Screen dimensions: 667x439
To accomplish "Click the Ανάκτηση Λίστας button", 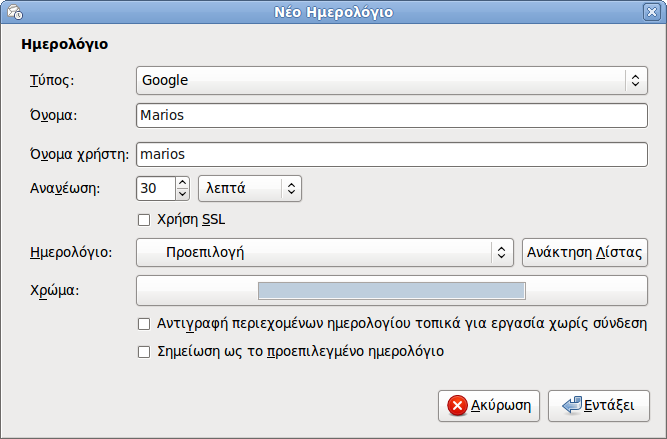I will pyautogui.click(x=585, y=253).
